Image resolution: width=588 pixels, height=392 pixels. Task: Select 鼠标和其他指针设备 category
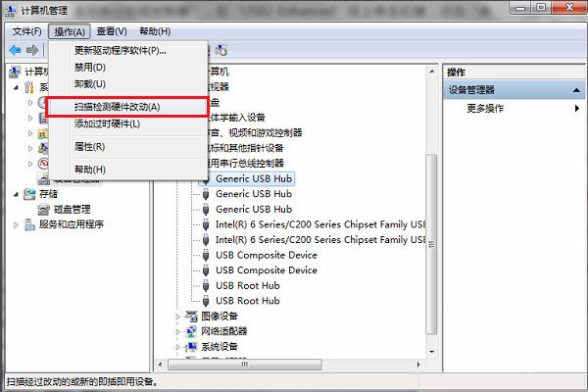point(246,148)
